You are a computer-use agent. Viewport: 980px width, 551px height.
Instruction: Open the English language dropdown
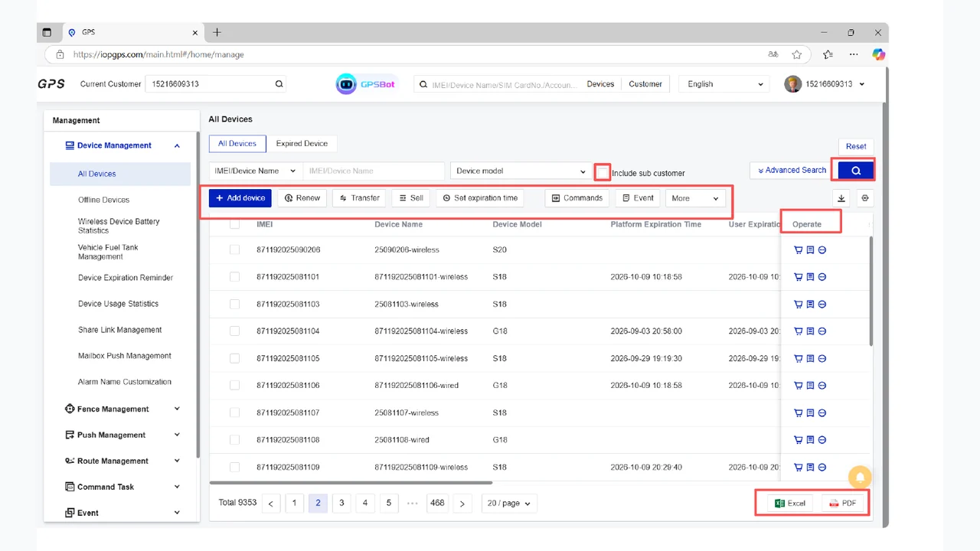[725, 84]
